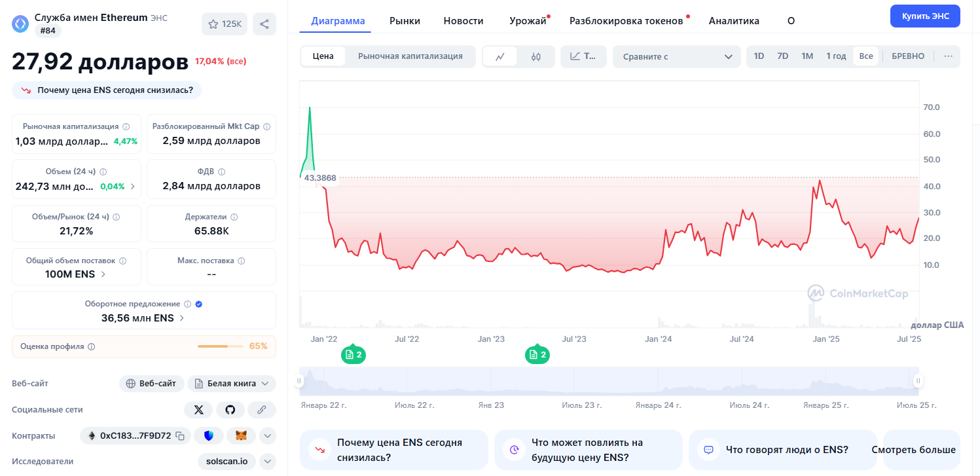This screenshot has width=980, height=476.
Task: Click the chain link social icon
Action: tap(261, 410)
